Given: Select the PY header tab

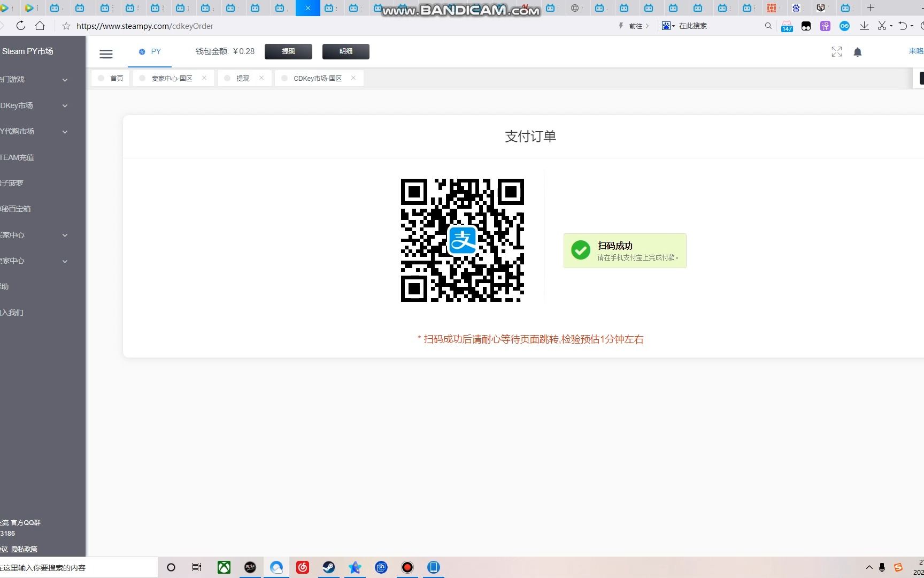Looking at the screenshot, I should 150,52.
